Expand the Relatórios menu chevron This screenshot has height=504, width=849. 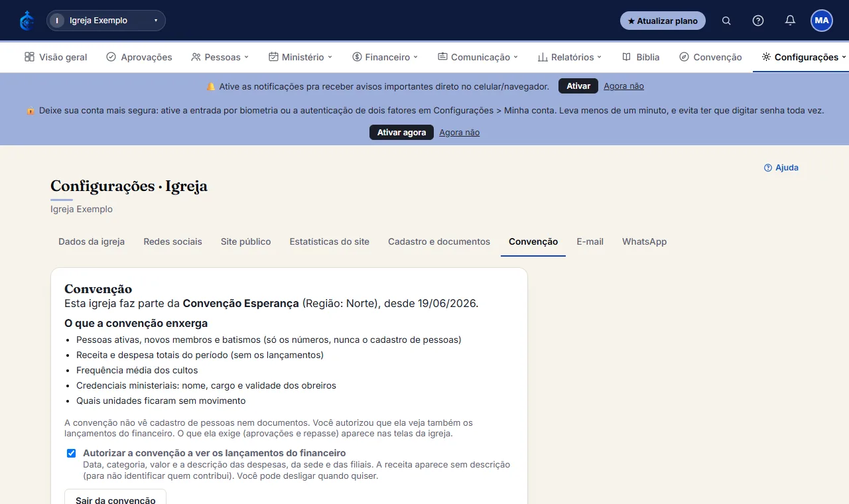(600, 57)
